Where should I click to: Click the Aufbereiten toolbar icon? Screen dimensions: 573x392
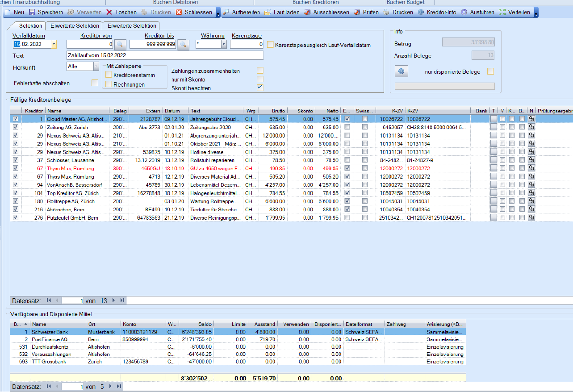coord(226,13)
